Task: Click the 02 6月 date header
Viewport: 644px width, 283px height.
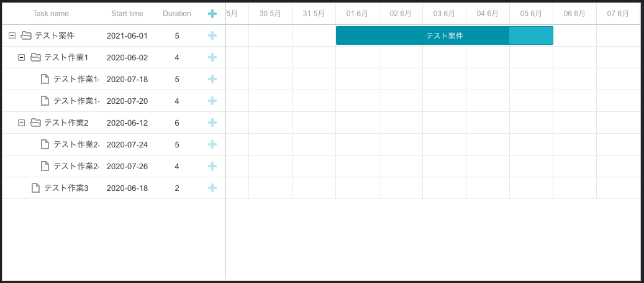Action: (401, 14)
